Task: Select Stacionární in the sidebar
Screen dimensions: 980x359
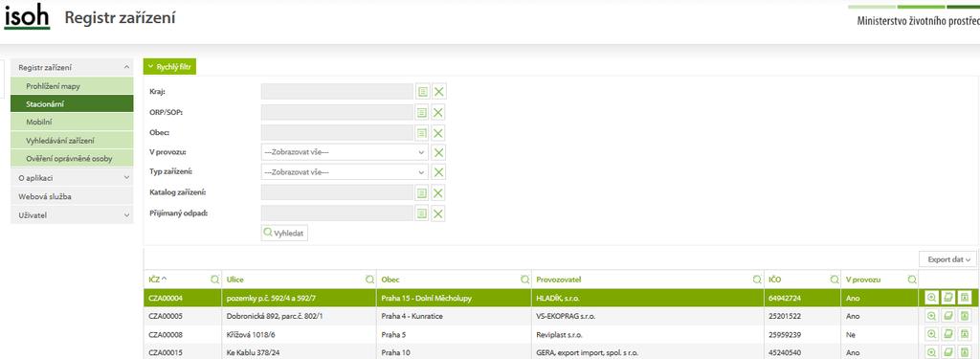Action: click(x=72, y=103)
